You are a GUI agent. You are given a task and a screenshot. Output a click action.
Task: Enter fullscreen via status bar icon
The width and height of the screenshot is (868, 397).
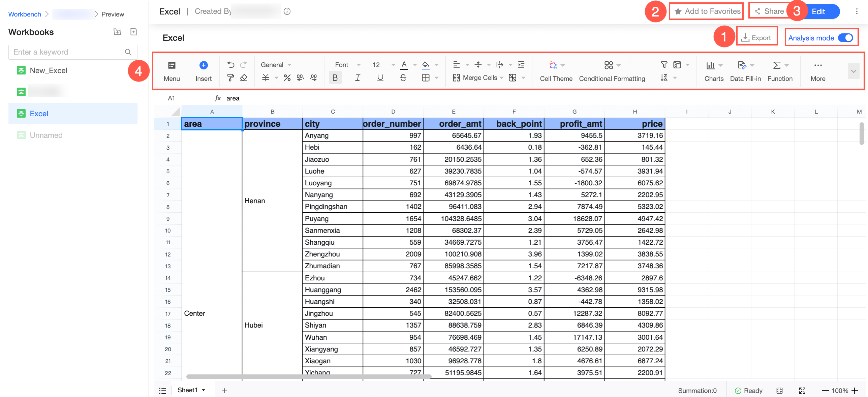pos(802,391)
